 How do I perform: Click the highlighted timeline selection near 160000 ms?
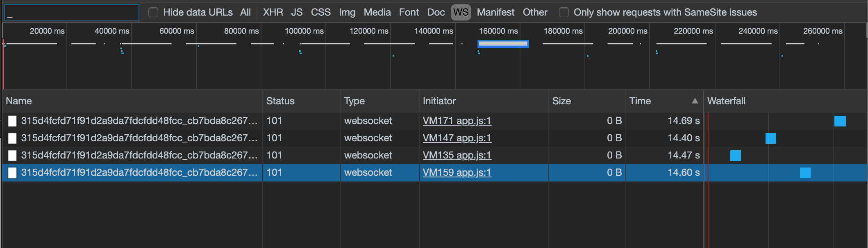pos(503,44)
